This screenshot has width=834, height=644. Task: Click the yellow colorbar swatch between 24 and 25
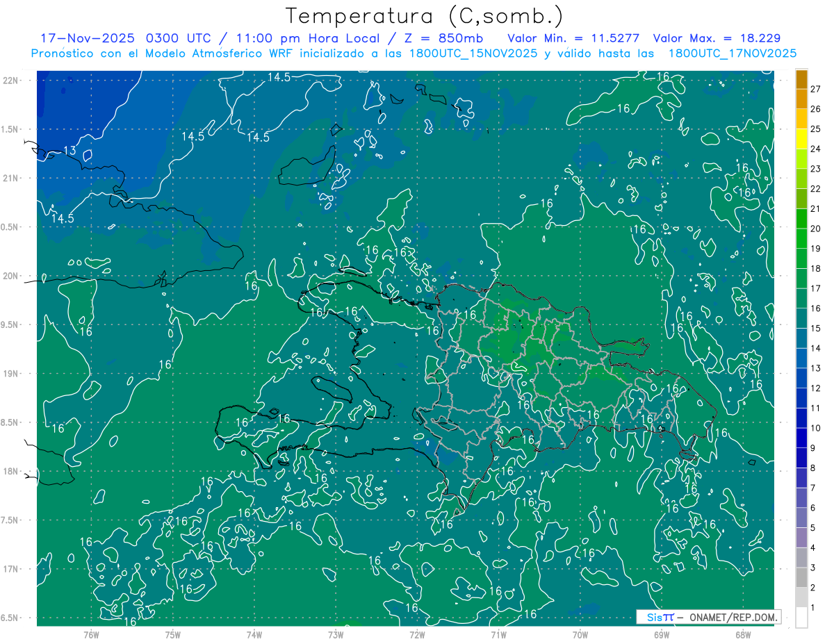pyautogui.click(x=801, y=139)
